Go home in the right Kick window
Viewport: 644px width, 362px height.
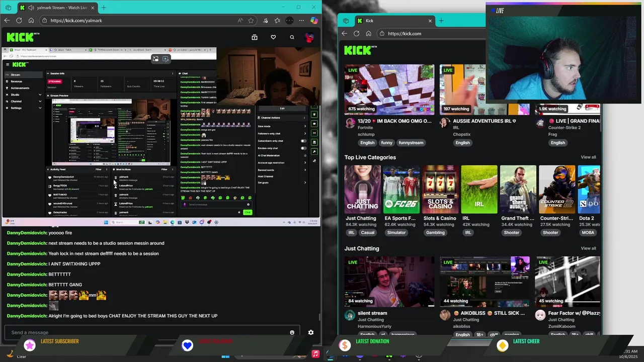(x=369, y=34)
